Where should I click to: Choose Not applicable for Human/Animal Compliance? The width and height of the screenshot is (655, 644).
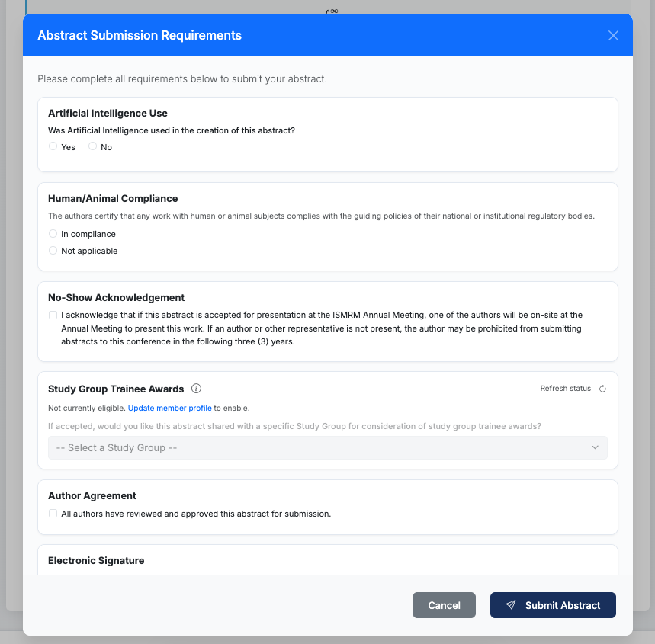53,251
